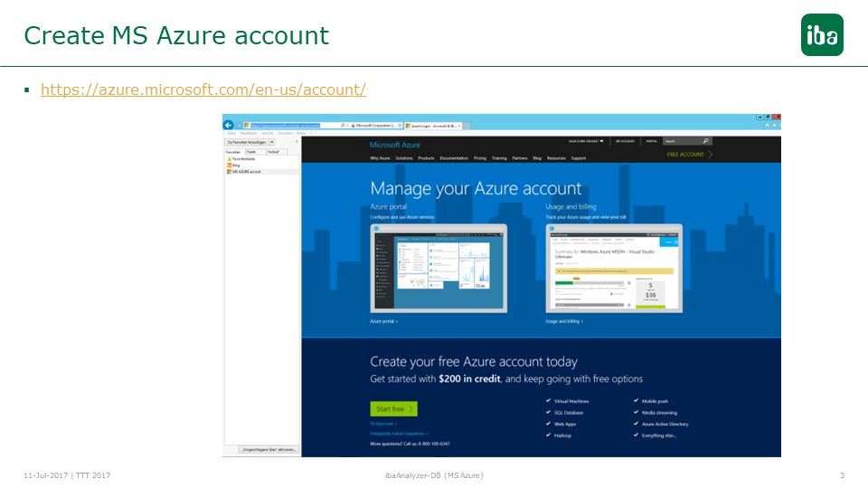This screenshot has width=868, height=488.
Task: Click the iba logo in slide corner
Action: [822, 35]
